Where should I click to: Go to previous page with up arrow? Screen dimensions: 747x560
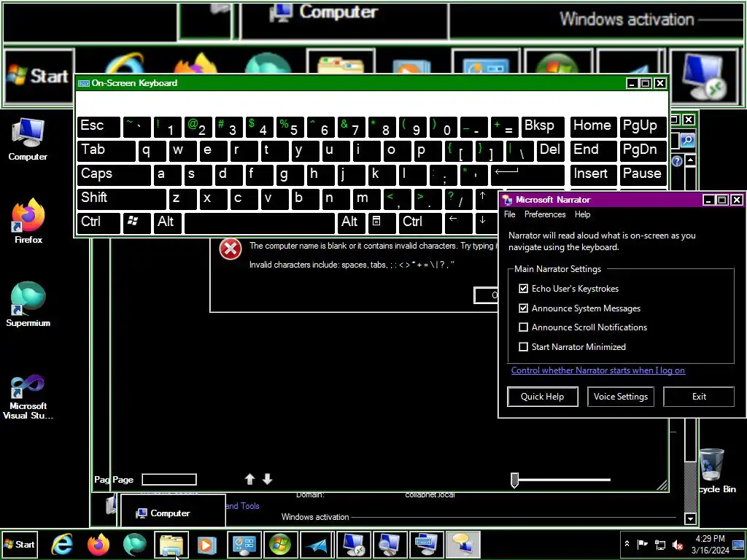(x=249, y=479)
